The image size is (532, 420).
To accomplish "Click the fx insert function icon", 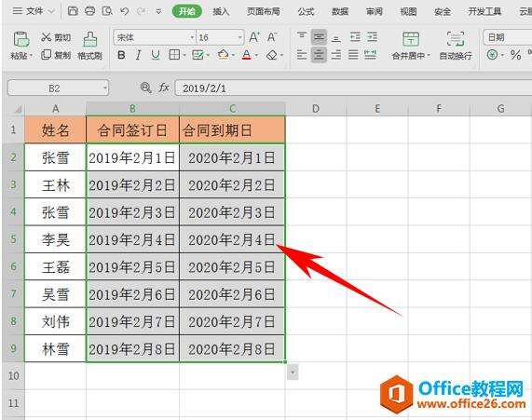I will click(164, 88).
